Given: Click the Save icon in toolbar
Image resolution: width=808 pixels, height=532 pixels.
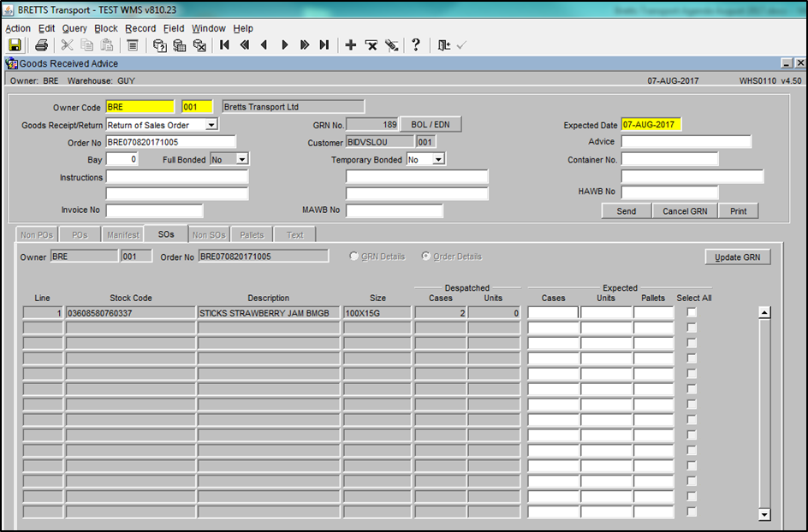Looking at the screenshot, I should tap(15, 45).
